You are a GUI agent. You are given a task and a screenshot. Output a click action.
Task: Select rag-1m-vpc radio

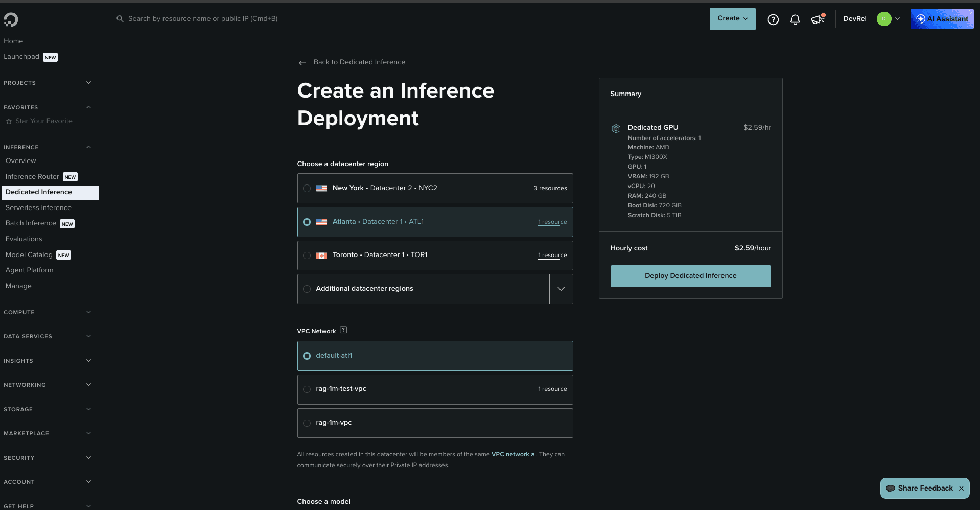307,423
